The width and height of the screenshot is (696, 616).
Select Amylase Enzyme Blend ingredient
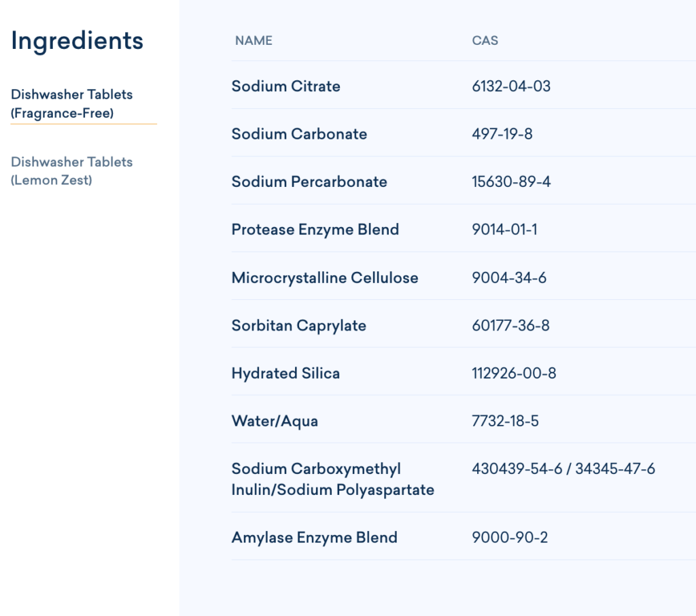pyautogui.click(x=314, y=537)
